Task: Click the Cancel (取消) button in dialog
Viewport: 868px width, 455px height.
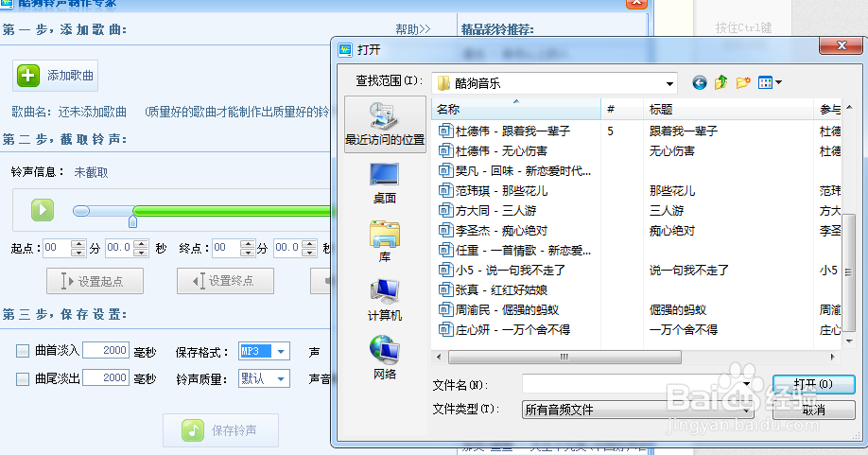Action: [813, 410]
